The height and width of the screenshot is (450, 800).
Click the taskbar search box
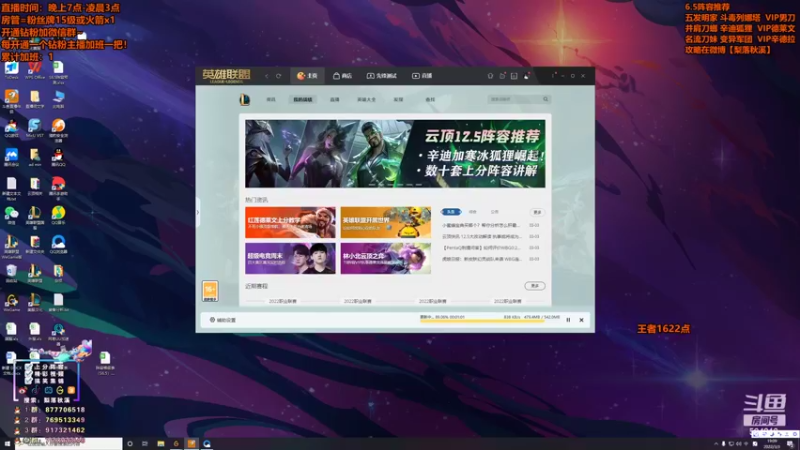point(69,444)
